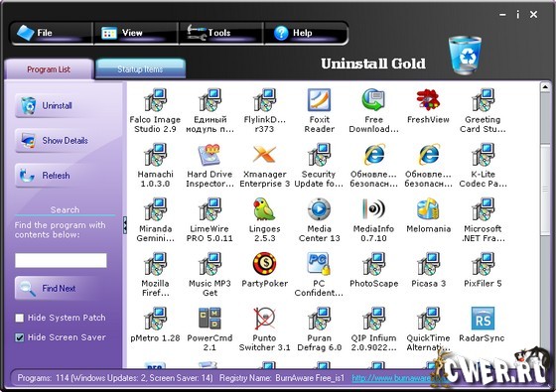Switch to the Startup Items tab
Viewport: 556px width, 392px height.
[x=140, y=68]
